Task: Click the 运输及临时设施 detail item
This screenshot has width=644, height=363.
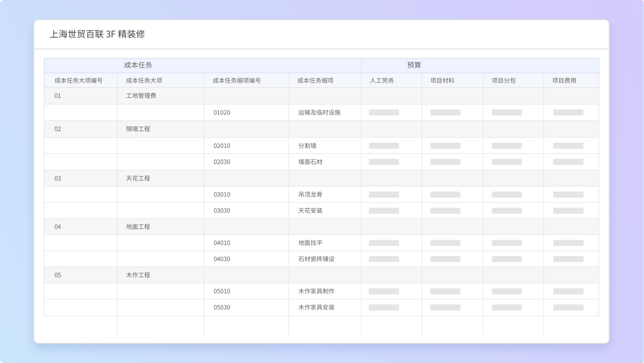Action: (x=319, y=112)
